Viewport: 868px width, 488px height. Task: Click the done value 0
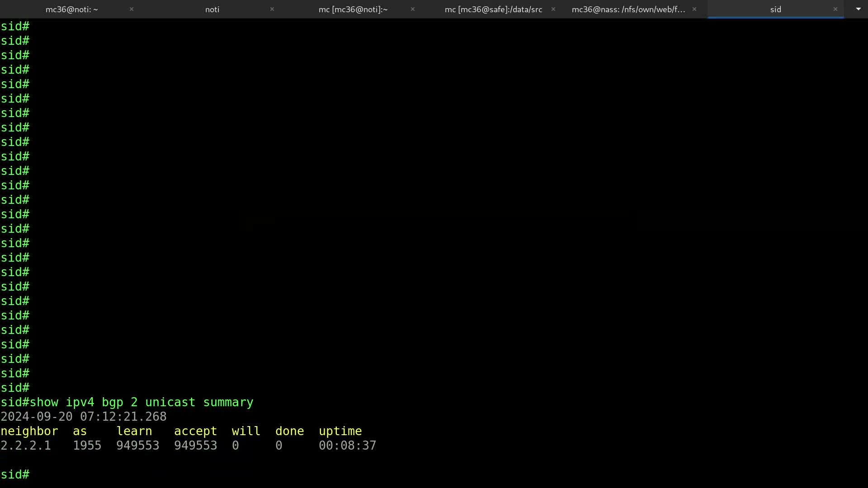[279, 446]
